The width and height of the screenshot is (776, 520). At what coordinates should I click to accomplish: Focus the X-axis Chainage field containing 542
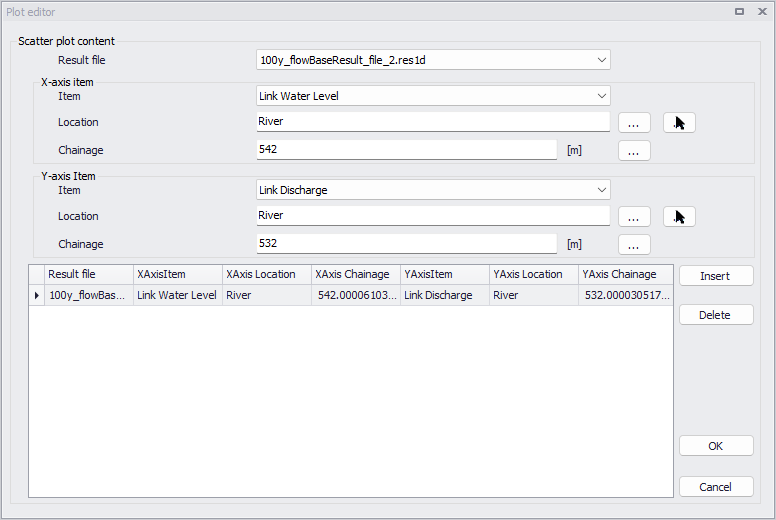coord(406,149)
